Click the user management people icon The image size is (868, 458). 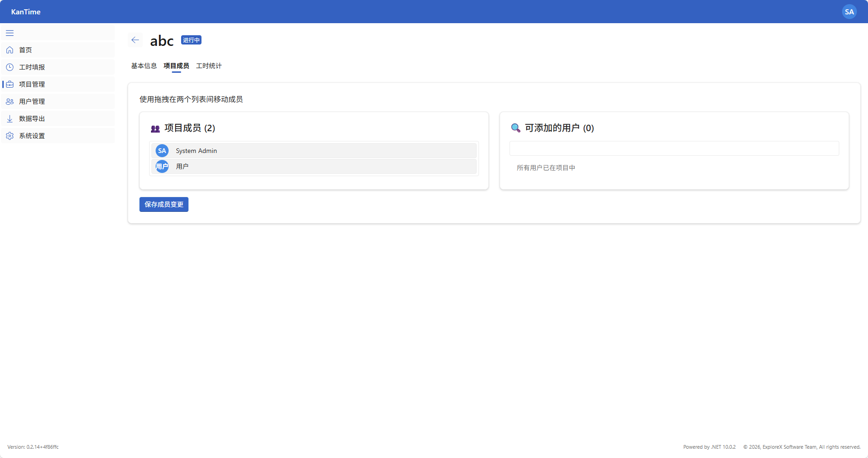[10, 102]
